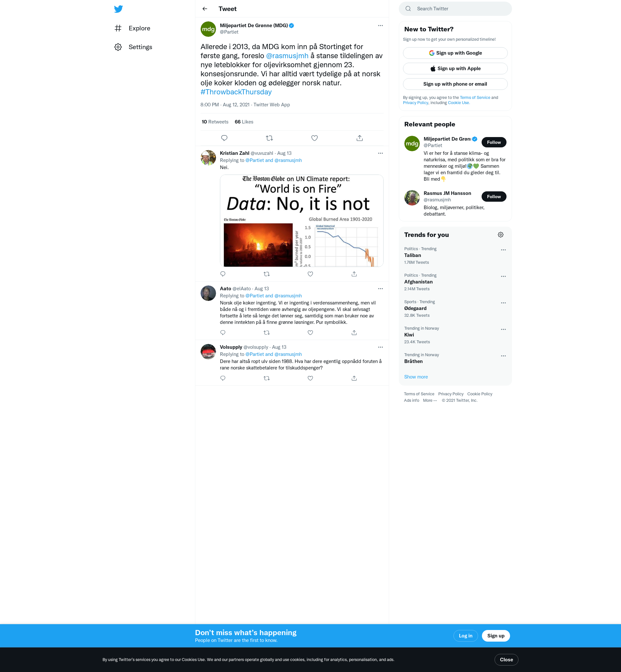Open more options for Taliban trend
The height and width of the screenshot is (672, 621).
click(x=503, y=250)
